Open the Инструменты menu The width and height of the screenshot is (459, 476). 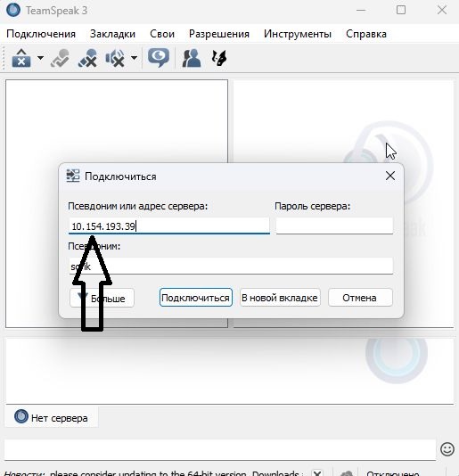[x=298, y=34]
